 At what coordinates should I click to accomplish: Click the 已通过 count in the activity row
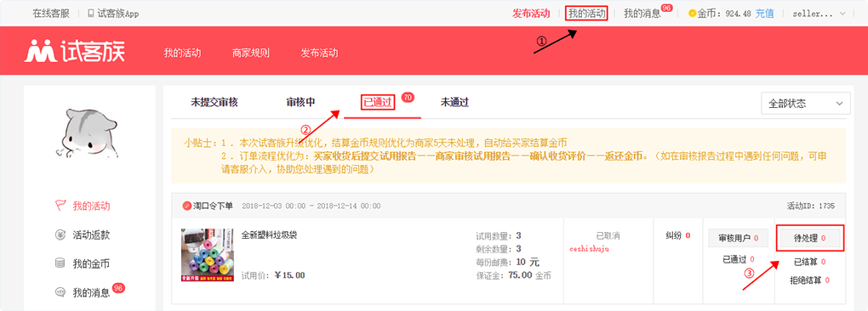point(739,259)
